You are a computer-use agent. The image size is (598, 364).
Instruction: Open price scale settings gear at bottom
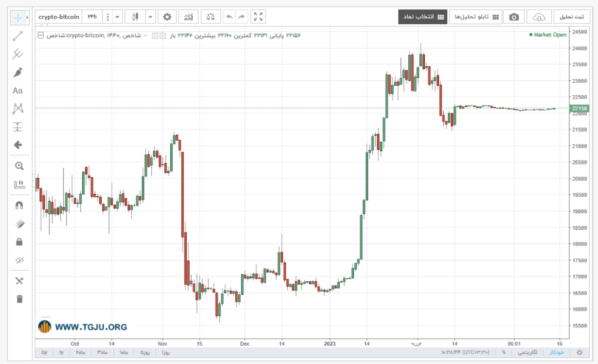pyautogui.click(x=580, y=352)
